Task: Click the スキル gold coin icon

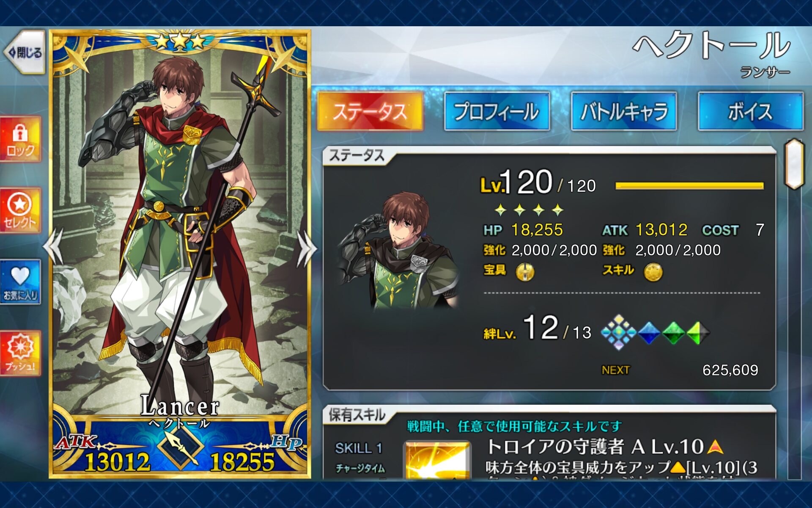Action: pos(653,272)
